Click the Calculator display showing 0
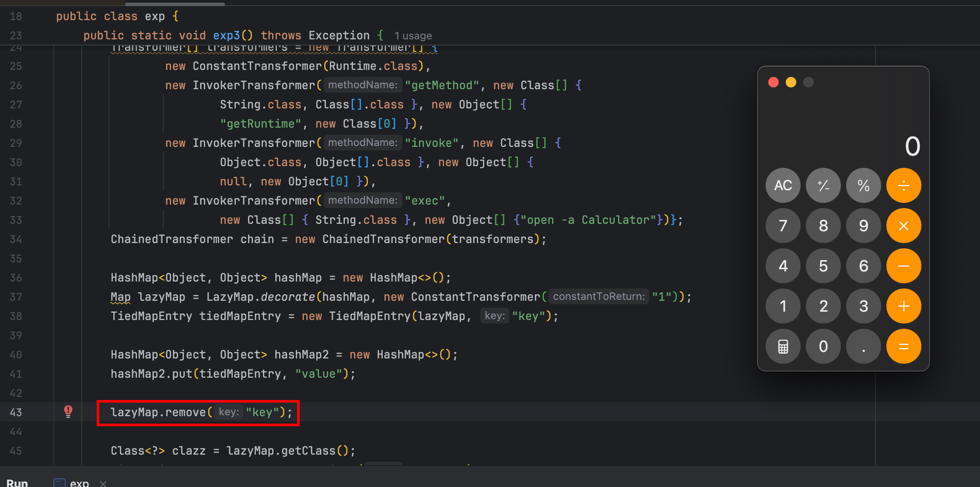 [913, 146]
